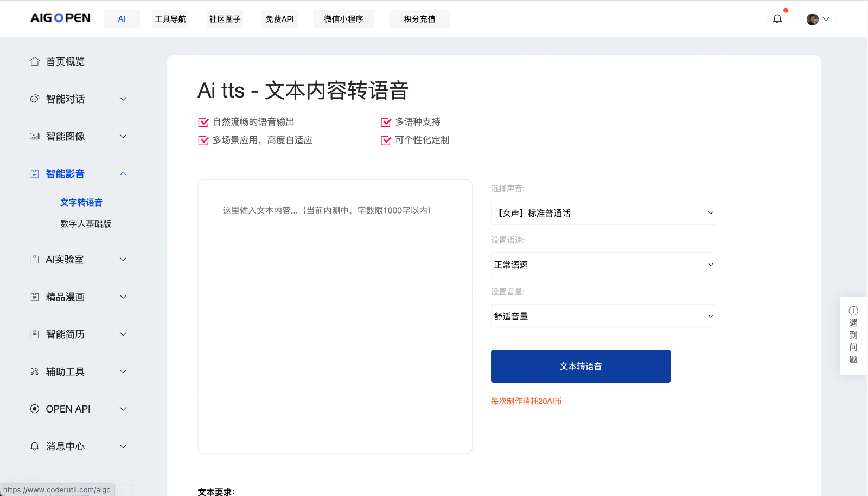Viewport: 868px width, 496px height.
Task: Toggle the 自然流畅的语音输出 checkbox
Action: (203, 121)
